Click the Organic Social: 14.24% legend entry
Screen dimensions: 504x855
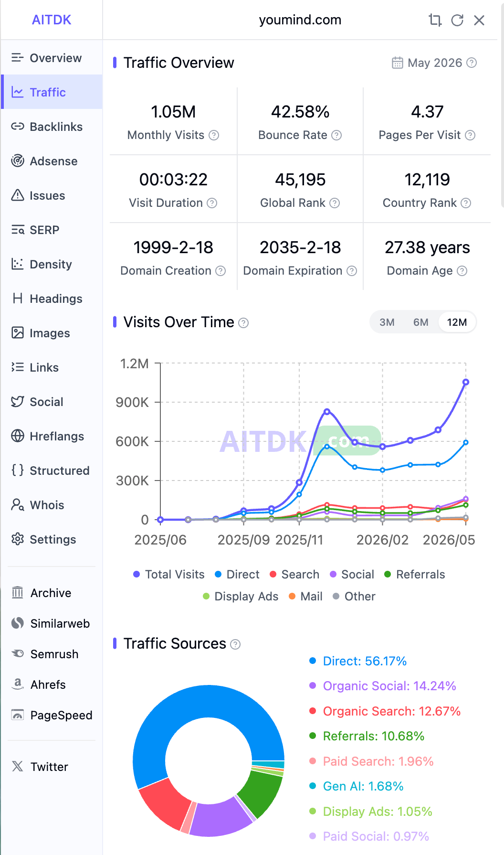click(383, 686)
